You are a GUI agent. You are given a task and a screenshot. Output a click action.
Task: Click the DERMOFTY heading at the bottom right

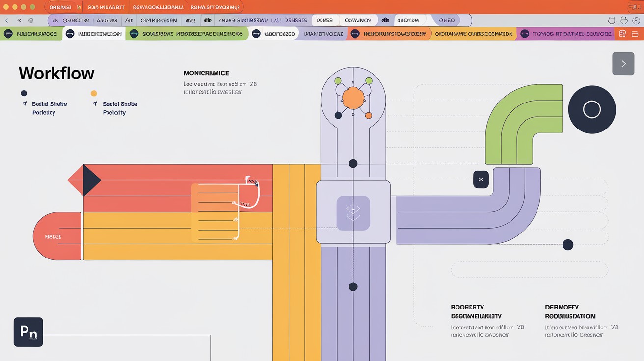click(x=562, y=307)
